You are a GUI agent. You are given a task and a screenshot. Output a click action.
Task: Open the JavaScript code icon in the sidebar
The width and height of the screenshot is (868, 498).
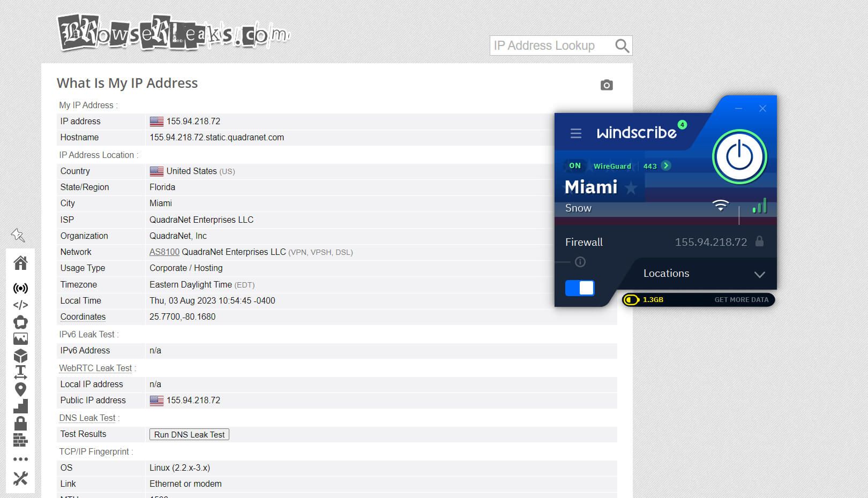20,305
